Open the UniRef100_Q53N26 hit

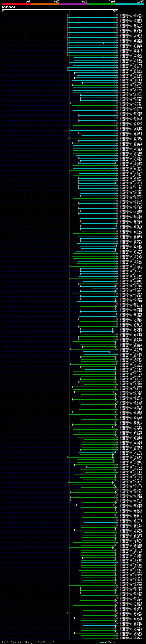coord(131,352)
